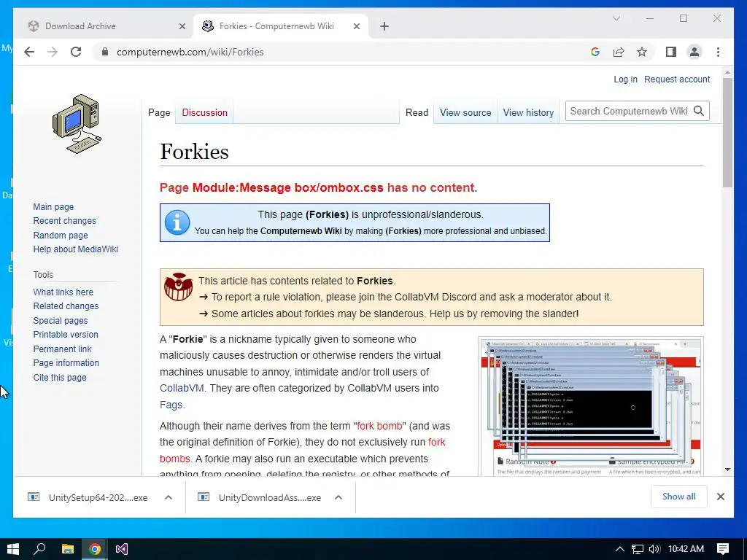Open Windows taskbar search

39,549
